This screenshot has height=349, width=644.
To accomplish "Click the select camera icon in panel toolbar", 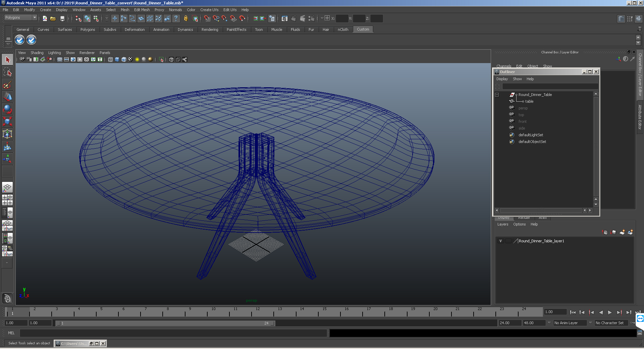I will point(22,59).
